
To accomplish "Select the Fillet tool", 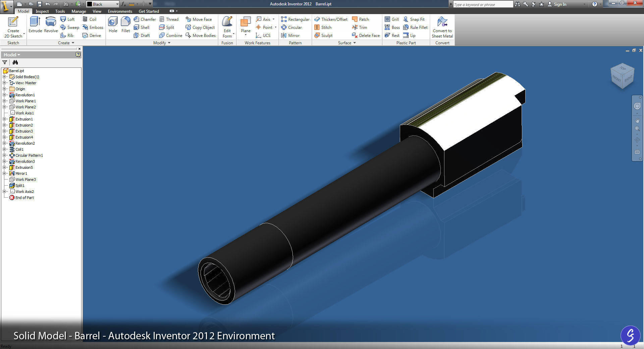I will [x=126, y=25].
